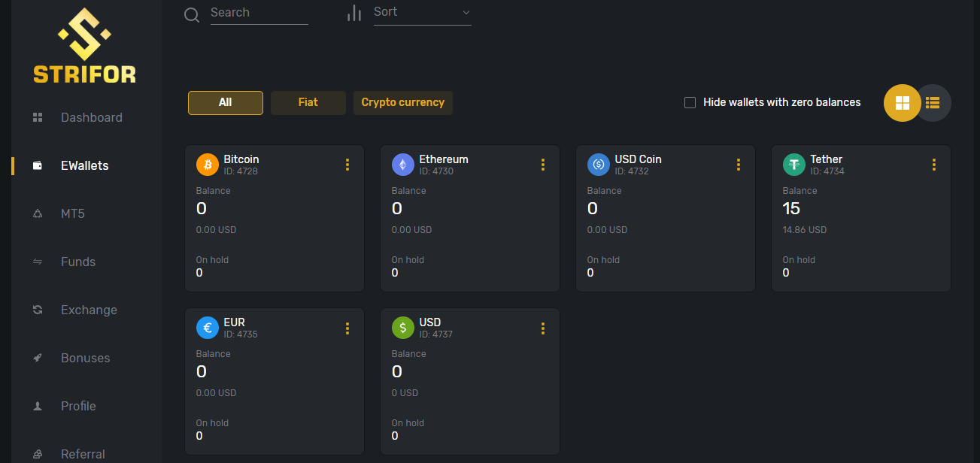Click the sort bars icon
980x463 pixels.
pyautogui.click(x=353, y=13)
